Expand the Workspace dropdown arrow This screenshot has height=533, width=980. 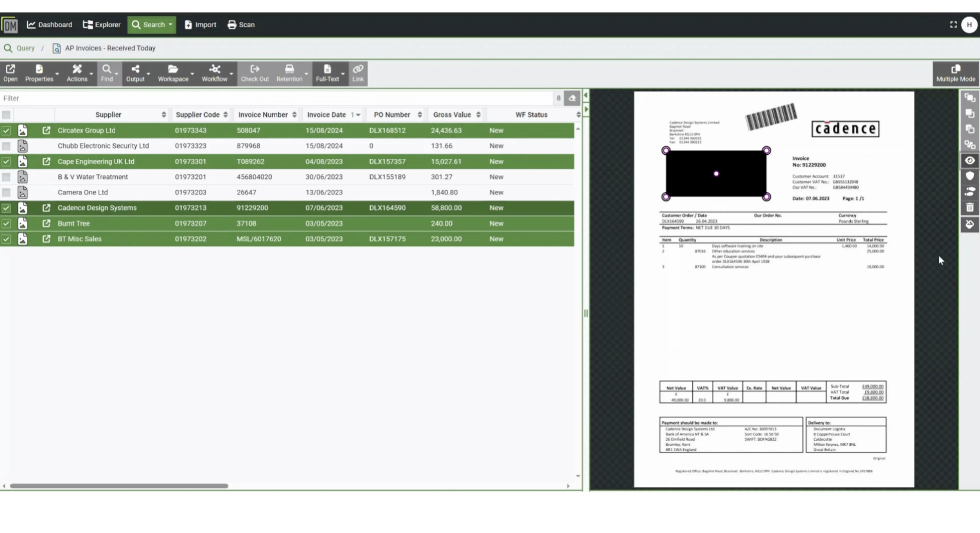(x=192, y=74)
